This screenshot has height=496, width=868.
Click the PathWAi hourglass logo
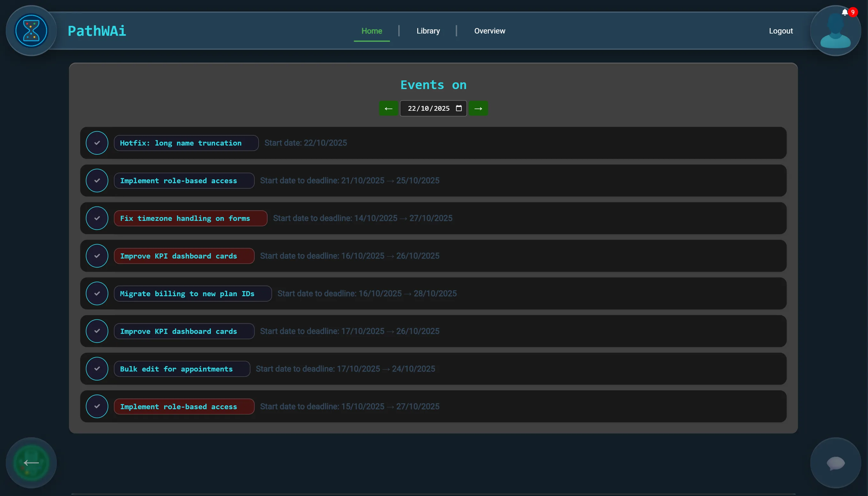point(31,31)
